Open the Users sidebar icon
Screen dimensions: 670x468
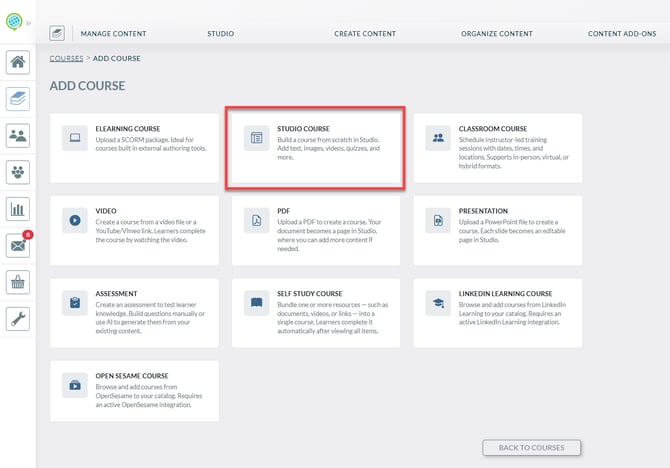pyautogui.click(x=18, y=135)
